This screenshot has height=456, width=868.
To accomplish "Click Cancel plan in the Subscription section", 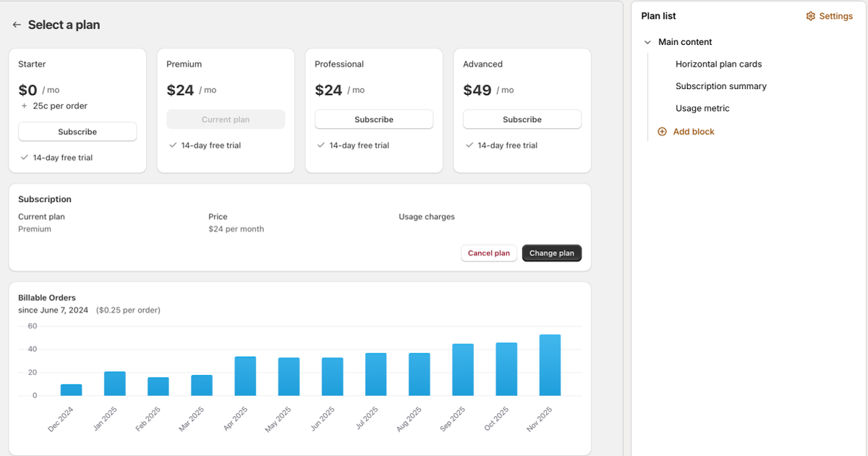I will [x=489, y=253].
